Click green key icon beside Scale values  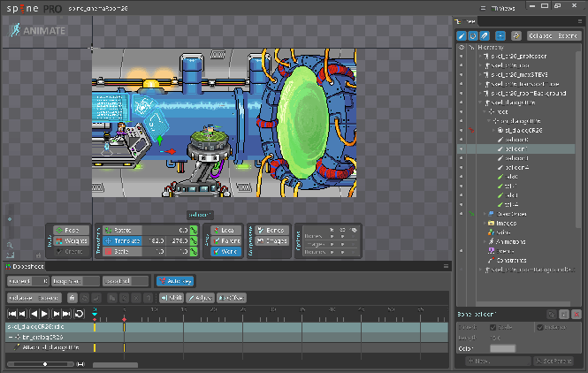point(194,252)
